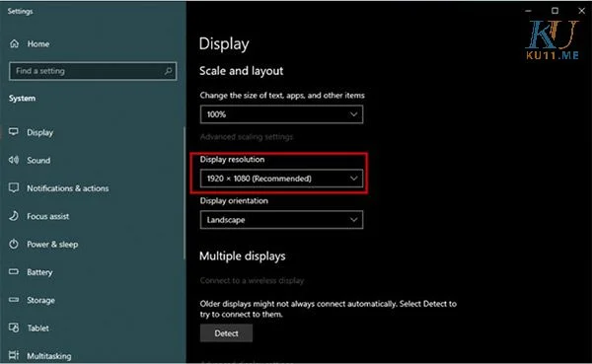The height and width of the screenshot is (364, 592).
Task: Expand the Landscape orientation dropdown
Action: coord(281,220)
